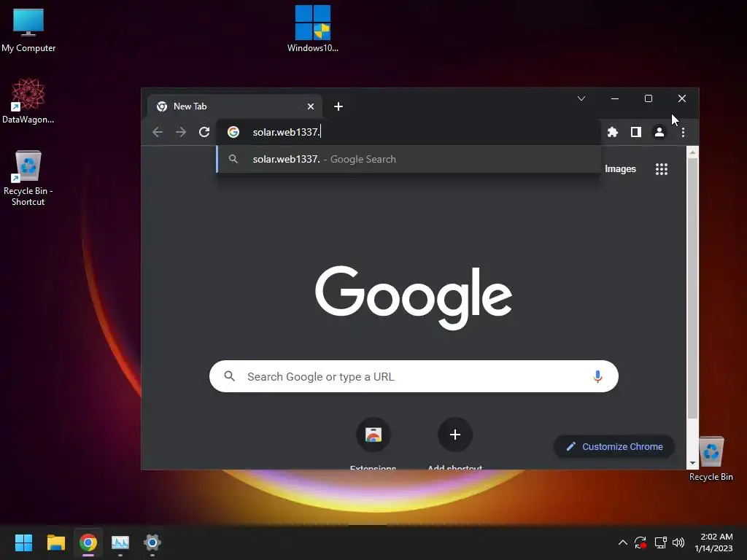This screenshot has height=560, width=747.
Task: Go forward with the forward arrow
Action: [181, 132]
